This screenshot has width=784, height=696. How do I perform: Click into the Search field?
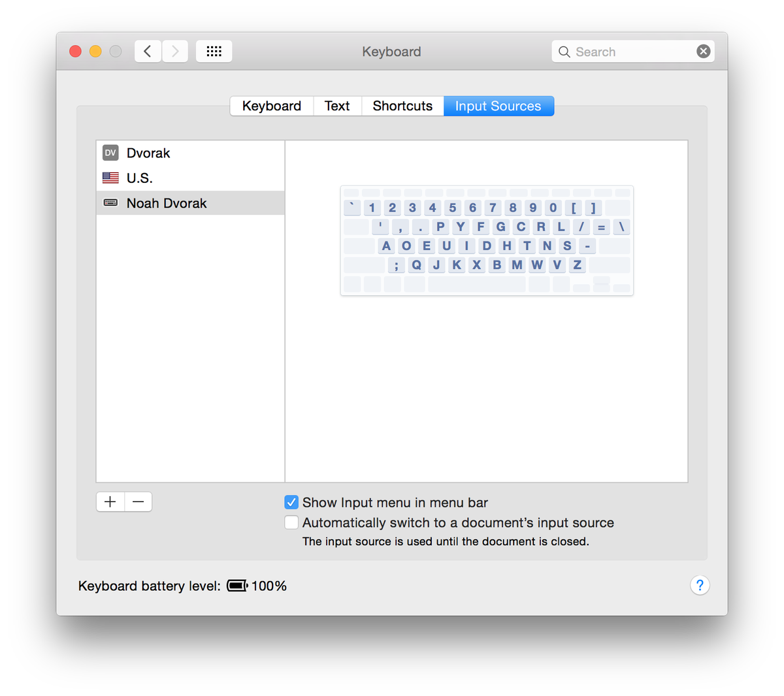632,52
